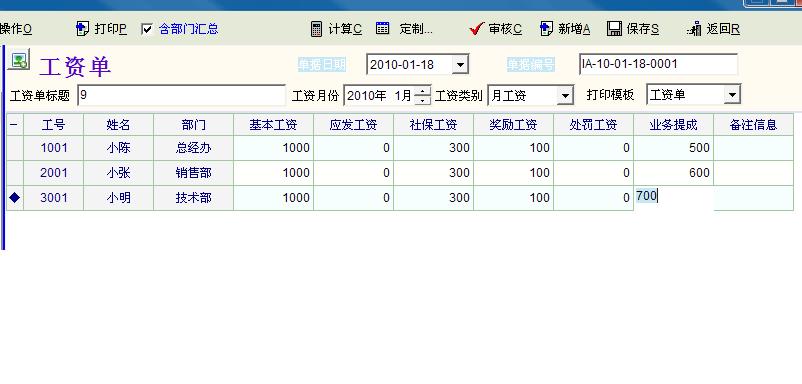Select employee number 2001 cell
This screenshot has width=802, height=384.
click(54, 173)
